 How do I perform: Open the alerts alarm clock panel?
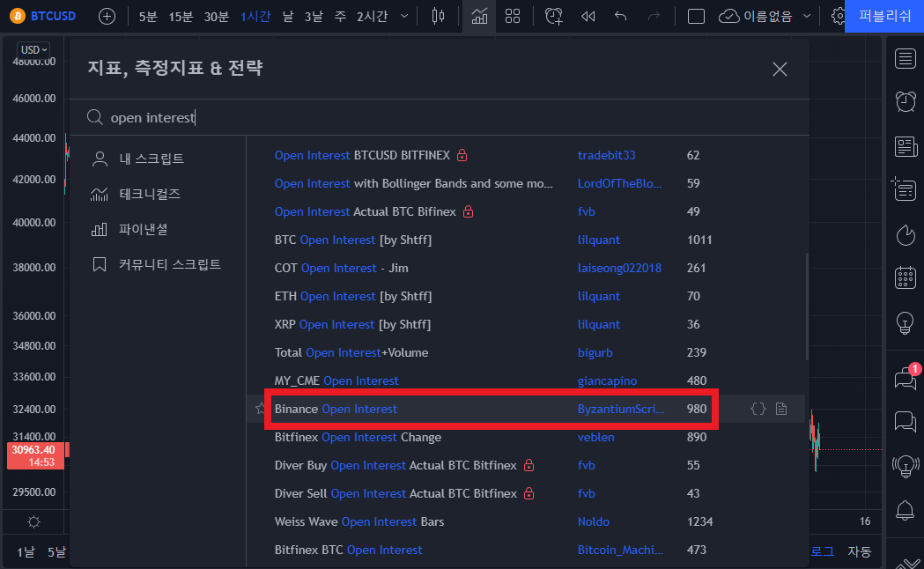(906, 102)
